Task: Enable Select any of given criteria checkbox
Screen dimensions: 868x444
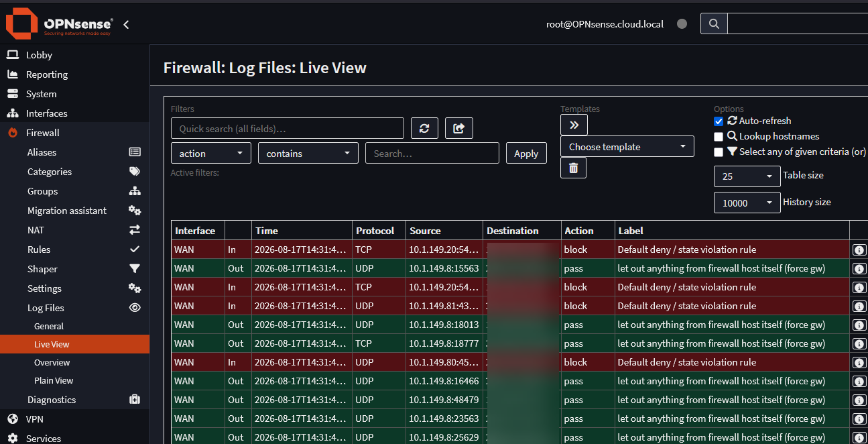Action: 719,152
